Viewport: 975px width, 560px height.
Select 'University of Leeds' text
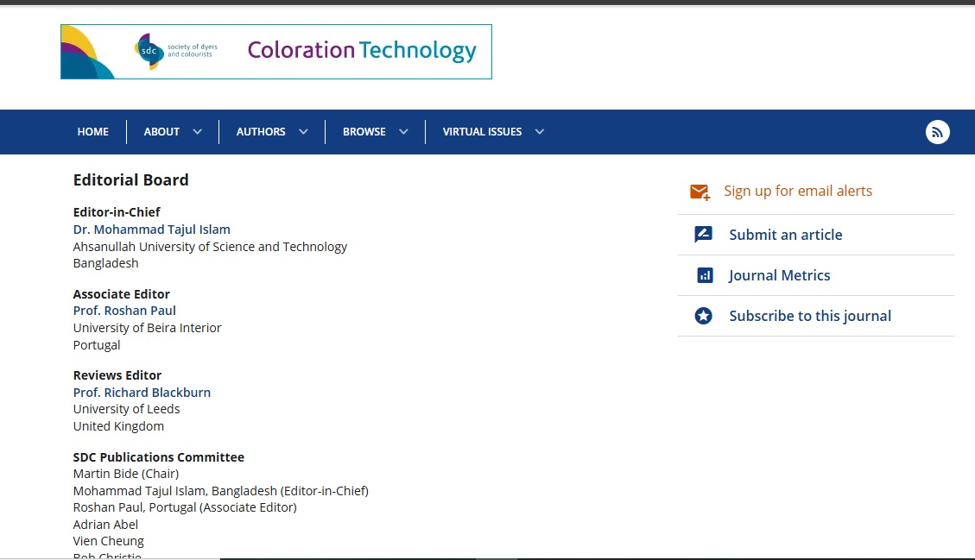click(126, 409)
